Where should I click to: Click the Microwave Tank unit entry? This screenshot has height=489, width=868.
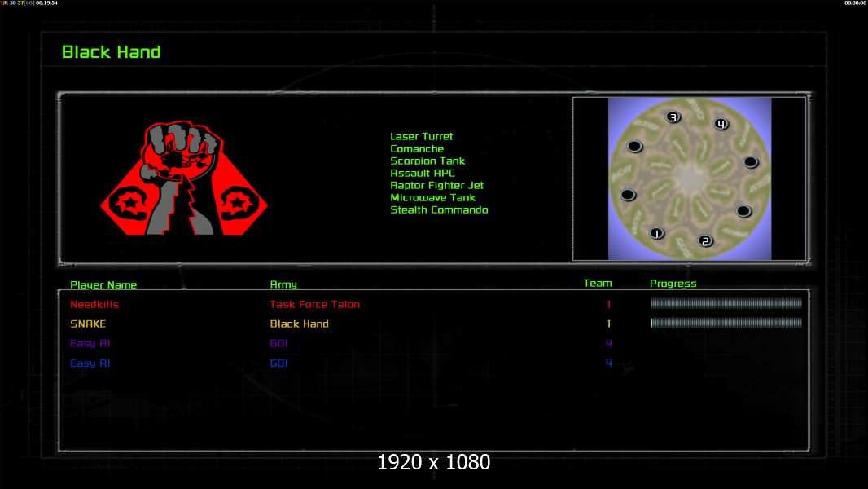(432, 198)
